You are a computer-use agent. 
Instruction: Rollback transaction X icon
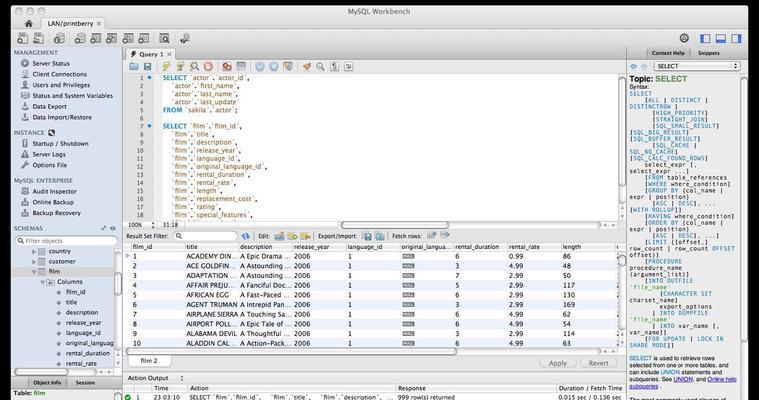pos(273,66)
